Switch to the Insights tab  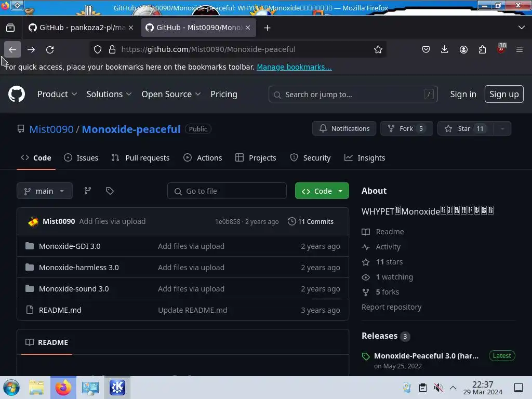pyautogui.click(x=365, y=158)
